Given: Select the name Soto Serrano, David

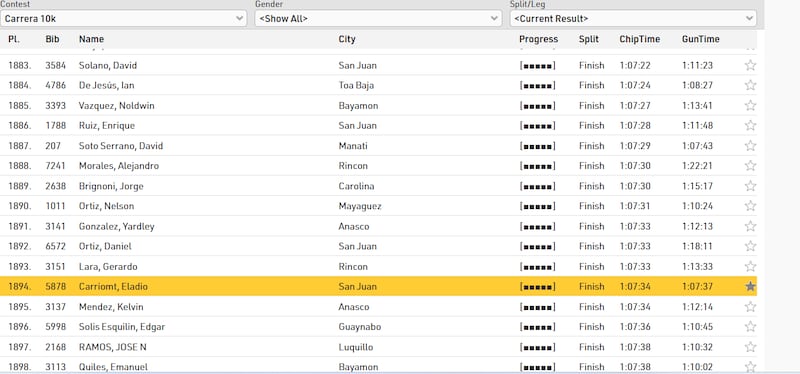Looking at the screenshot, I should (x=121, y=146).
